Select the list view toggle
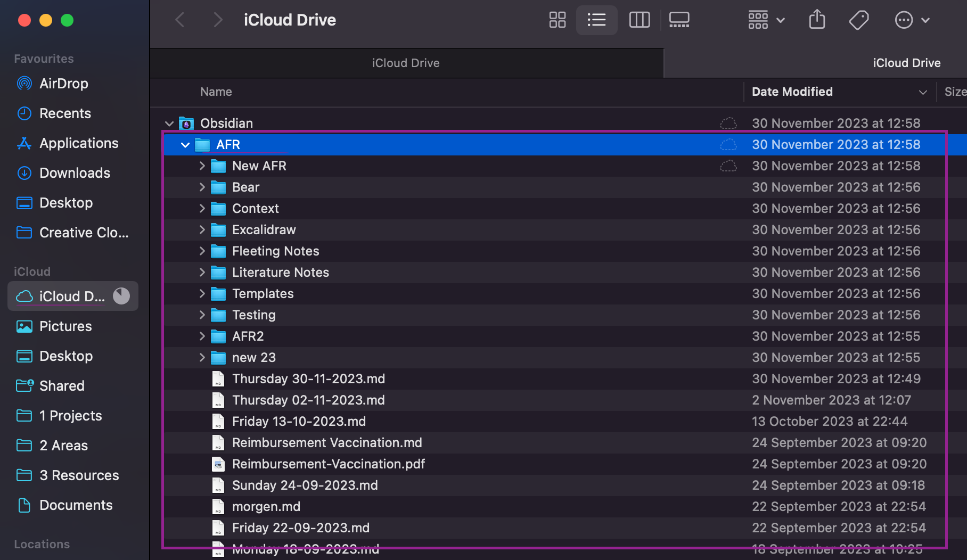The image size is (967, 560). (x=596, y=20)
